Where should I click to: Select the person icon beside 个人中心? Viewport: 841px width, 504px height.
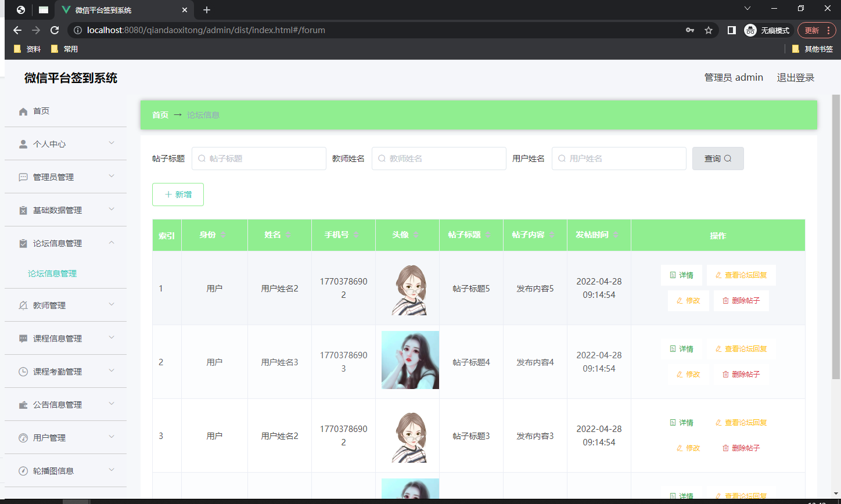pos(23,143)
